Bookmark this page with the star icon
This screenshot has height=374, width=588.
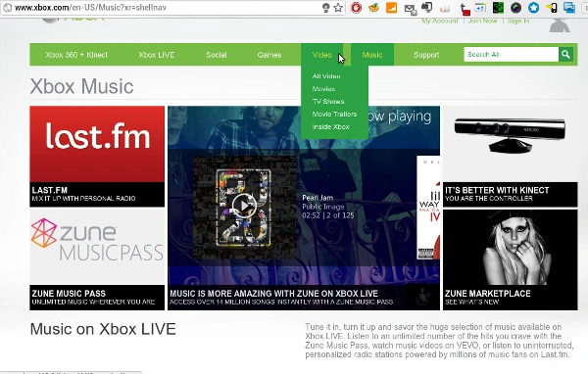coord(338,8)
